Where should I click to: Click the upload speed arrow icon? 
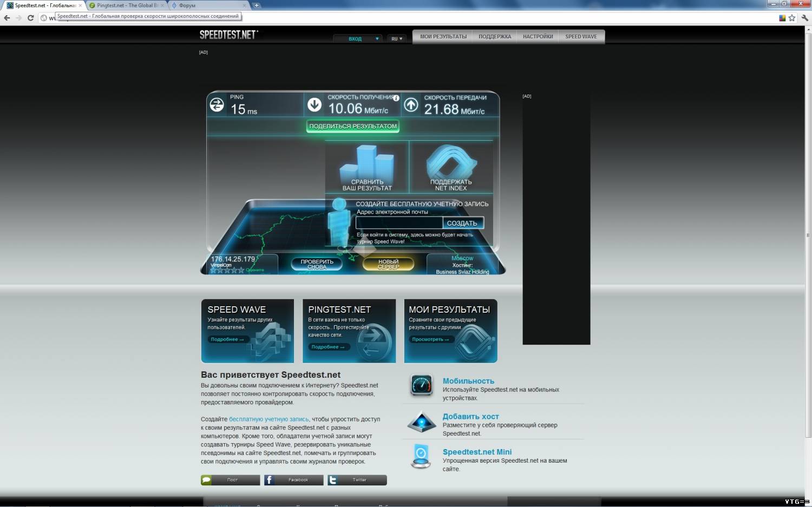pos(411,104)
